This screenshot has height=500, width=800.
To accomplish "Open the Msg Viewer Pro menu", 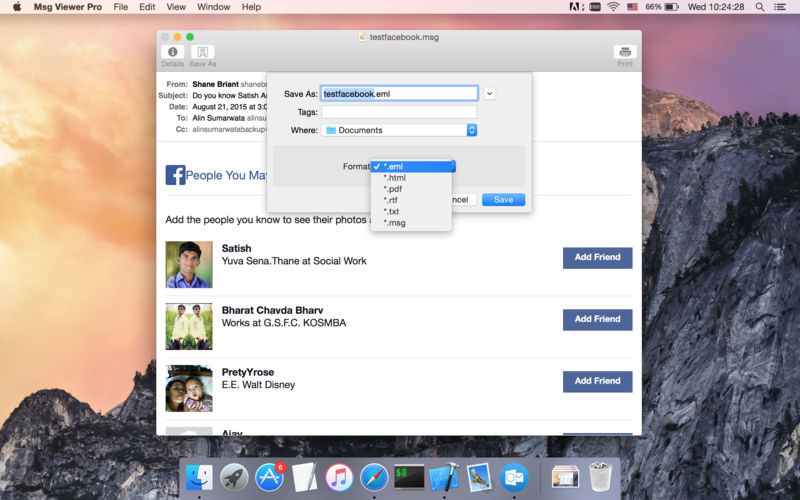I will 68,7.
